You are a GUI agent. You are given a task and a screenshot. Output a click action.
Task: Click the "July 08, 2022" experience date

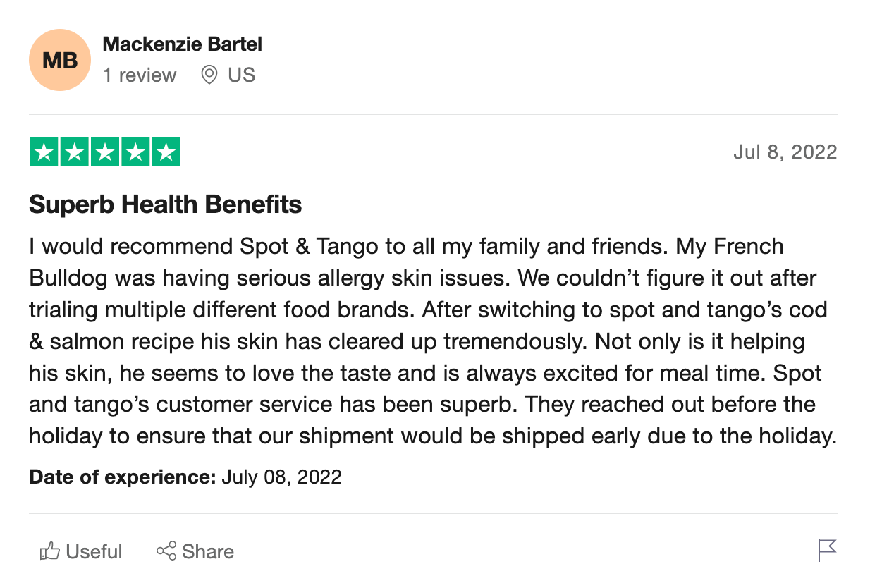[x=281, y=477]
